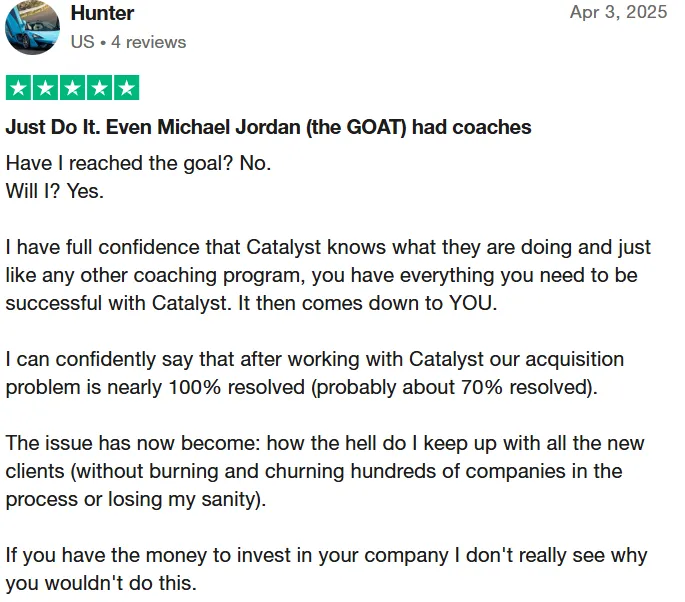
Task: Click the first green rating star
Action: [18, 88]
